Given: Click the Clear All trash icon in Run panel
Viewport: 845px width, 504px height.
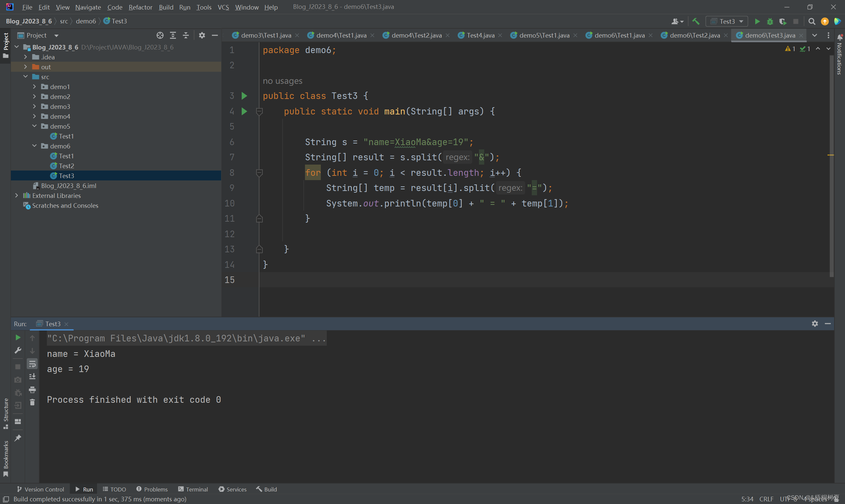Looking at the screenshot, I should 32,402.
